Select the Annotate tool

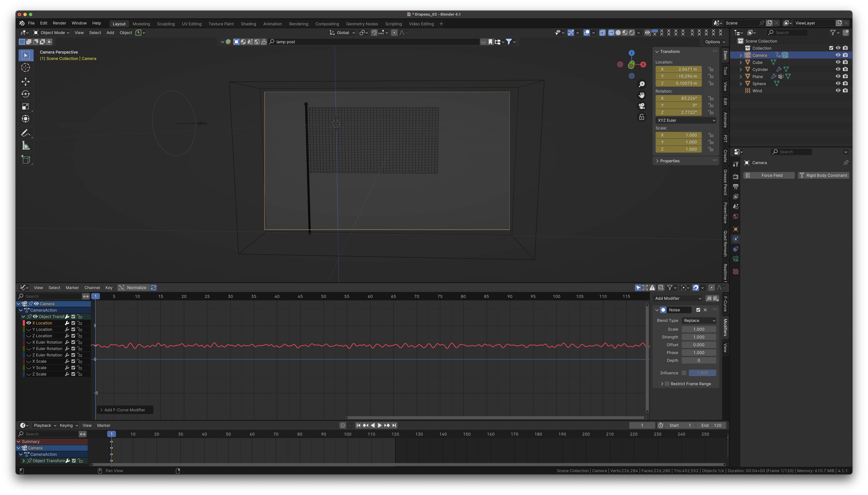(25, 133)
